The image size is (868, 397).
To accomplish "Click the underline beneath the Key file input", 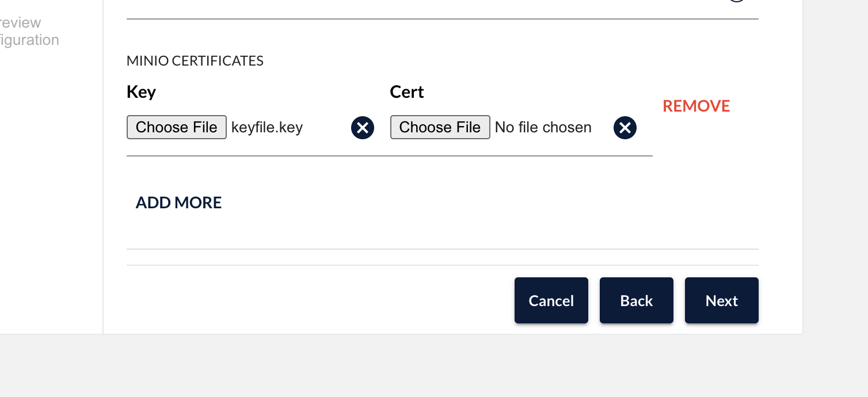I will point(250,156).
